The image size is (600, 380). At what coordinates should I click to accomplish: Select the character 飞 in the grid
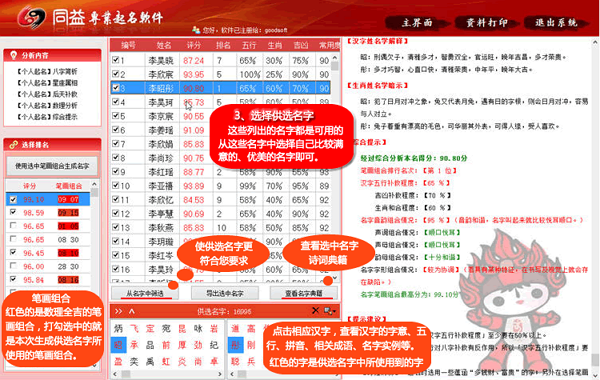(x=134, y=328)
